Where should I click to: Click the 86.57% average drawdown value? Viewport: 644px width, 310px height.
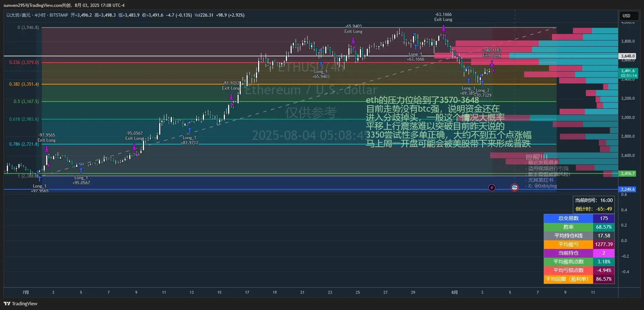point(604,279)
